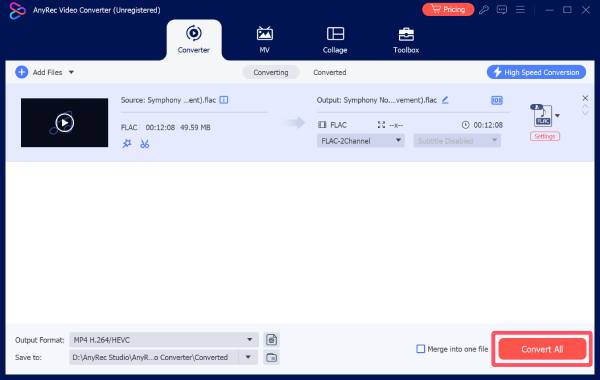Click the magic wand edit icon
This screenshot has width=600, height=380.
[x=127, y=144]
